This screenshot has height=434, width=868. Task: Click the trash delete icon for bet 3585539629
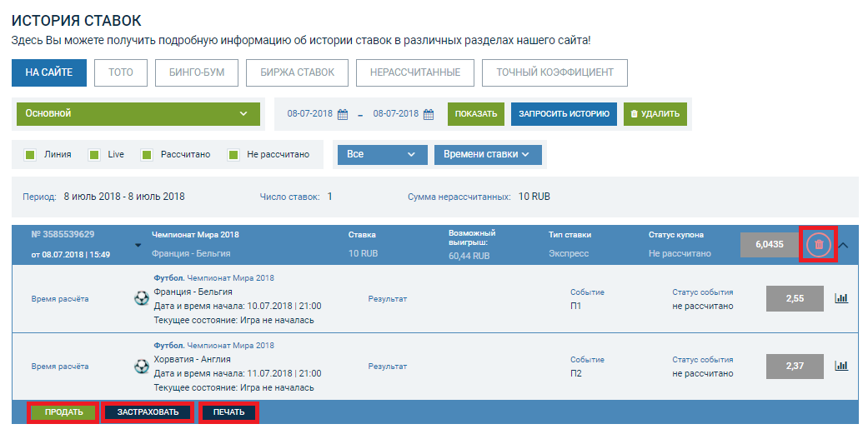click(819, 244)
